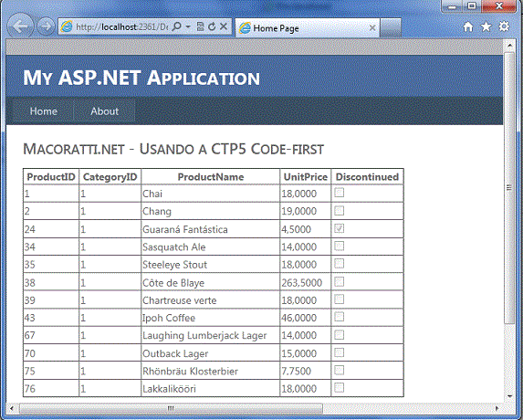Open the address bar autocomplete dropdown arrow

(x=188, y=26)
